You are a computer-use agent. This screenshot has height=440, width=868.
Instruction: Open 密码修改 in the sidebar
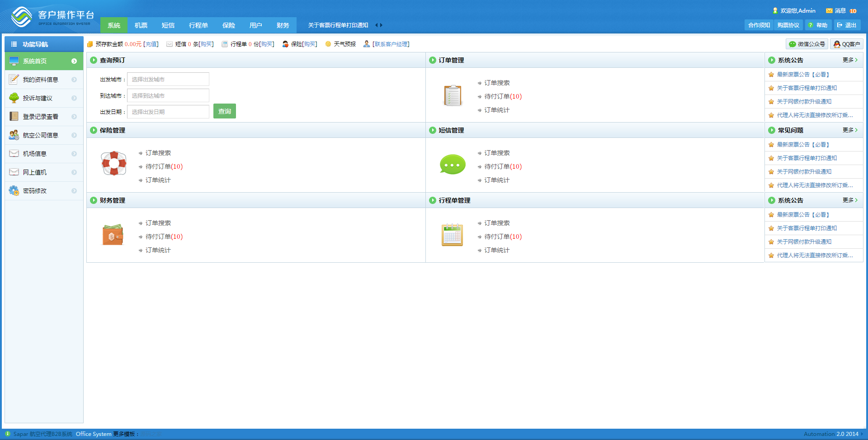35,191
